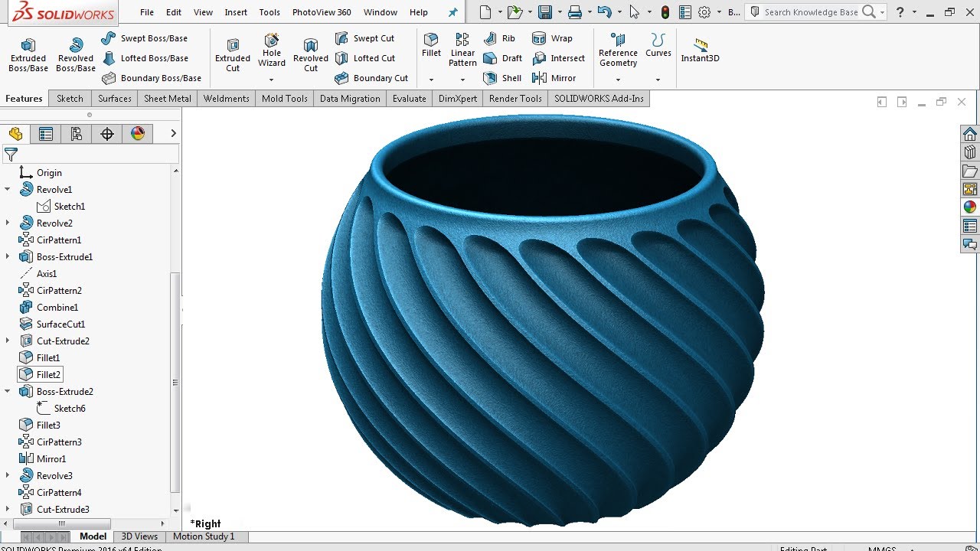Expand the Hole Wizard dropdown arrow
Viewport: 980px width, 551px height.
click(271, 80)
